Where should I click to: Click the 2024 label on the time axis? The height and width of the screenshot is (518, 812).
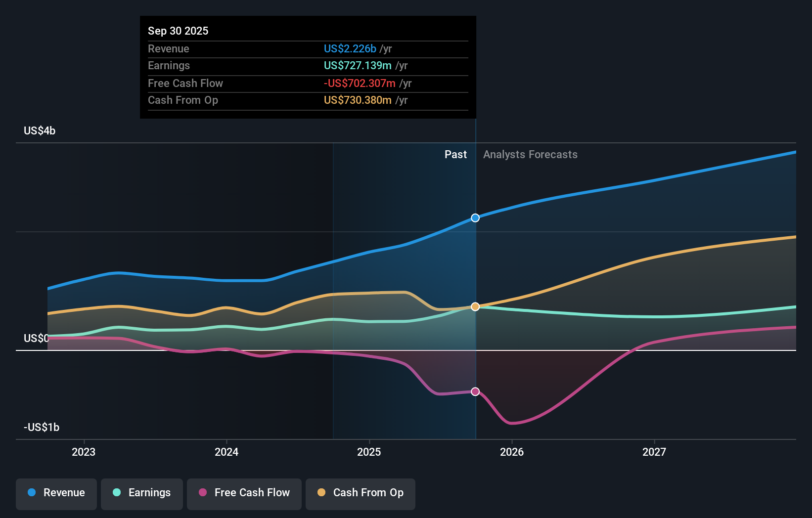tap(226, 452)
